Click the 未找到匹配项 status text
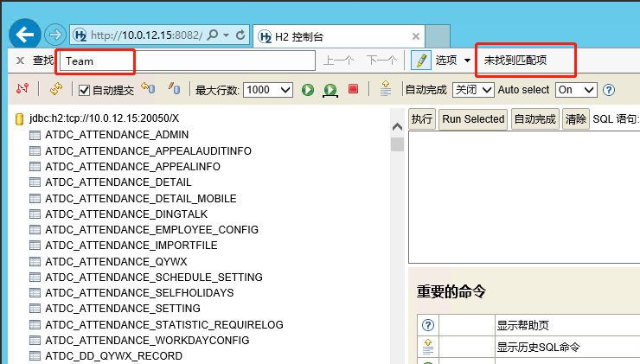This screenshot has height=364, width=640. [515, 61]
